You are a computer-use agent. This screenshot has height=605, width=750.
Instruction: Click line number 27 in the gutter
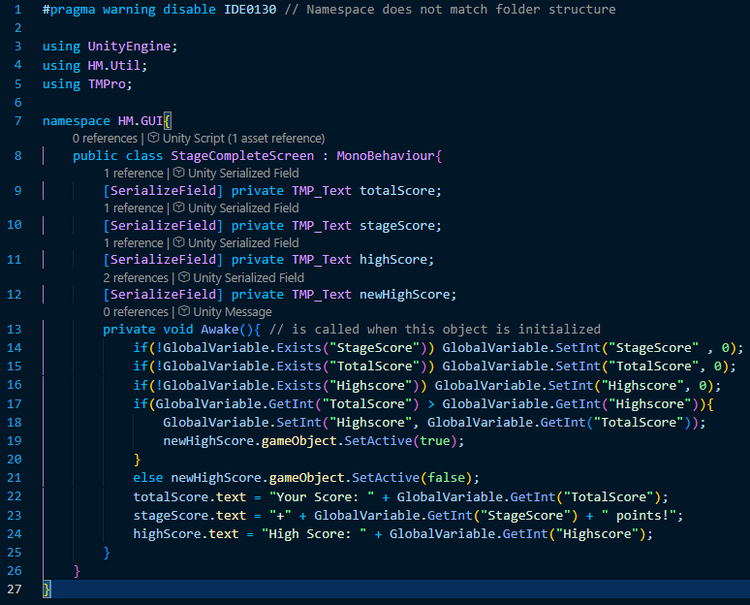(x=14, y=589)
